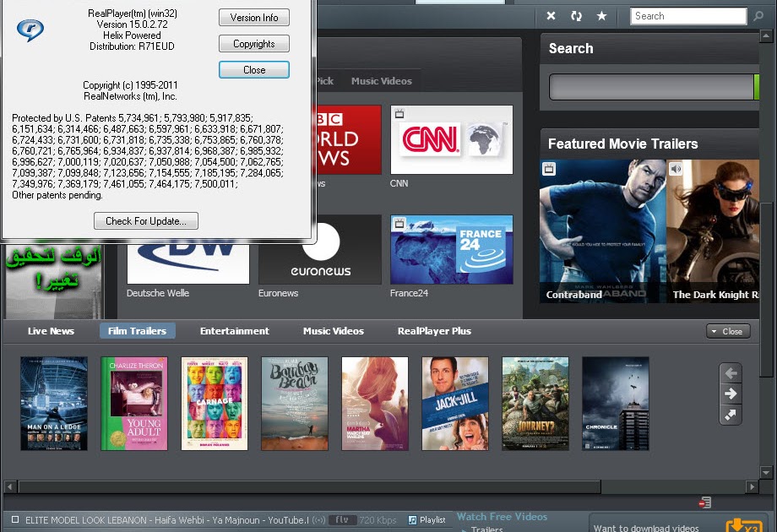
Task: Click the CNN label below its thumbnail
Action: [399, 183]
